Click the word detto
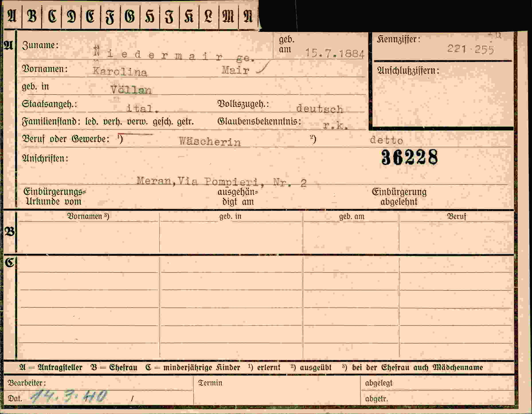The image size is (532, 414). 386,140
